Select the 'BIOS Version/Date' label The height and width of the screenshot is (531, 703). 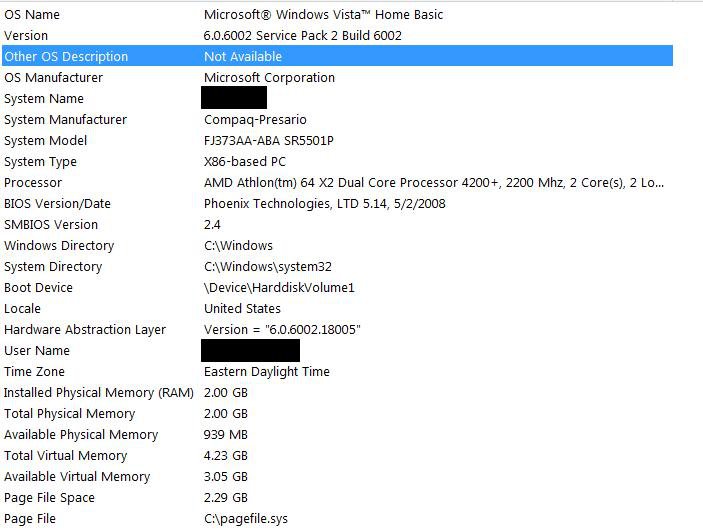pyautogui.click(x=57, y=204)
